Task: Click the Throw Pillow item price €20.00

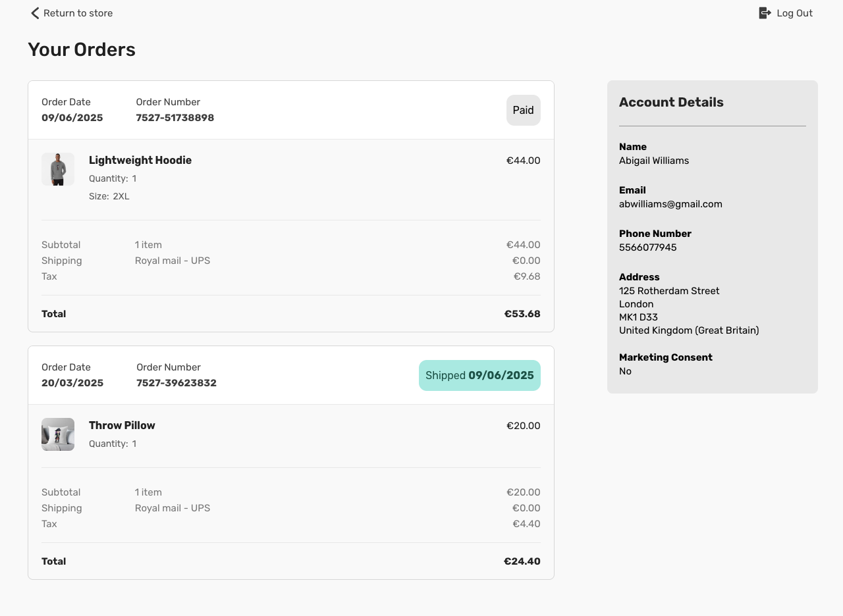Action: click(524, 426)
